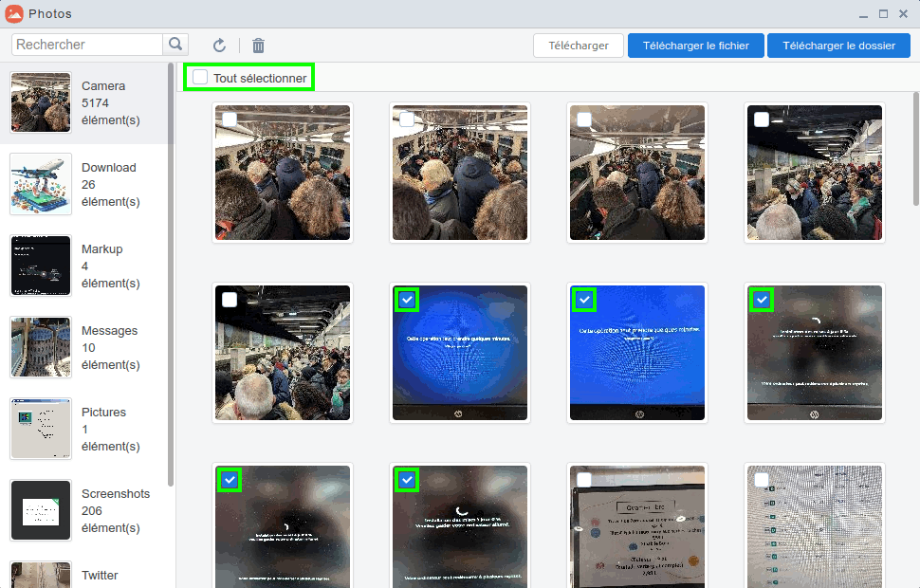Open the first bottom-row dark screen photo
920x588 pixels.
(283, 527)
